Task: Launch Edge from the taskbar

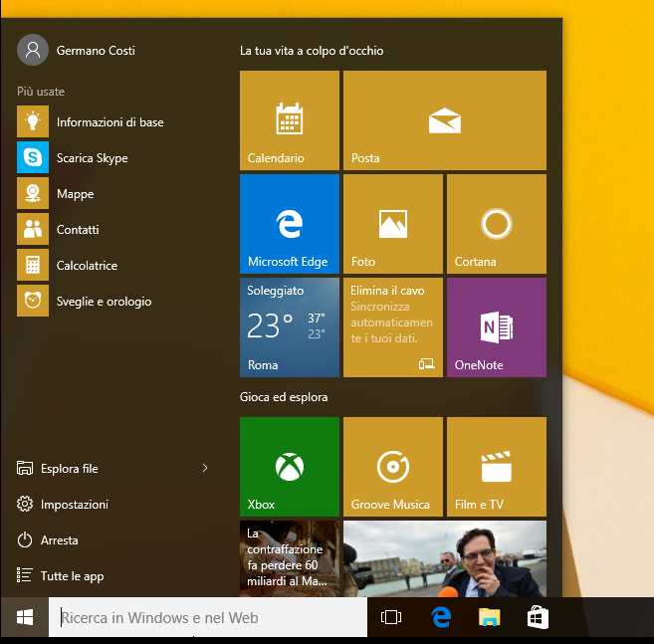Action: (x=441, y=617)
